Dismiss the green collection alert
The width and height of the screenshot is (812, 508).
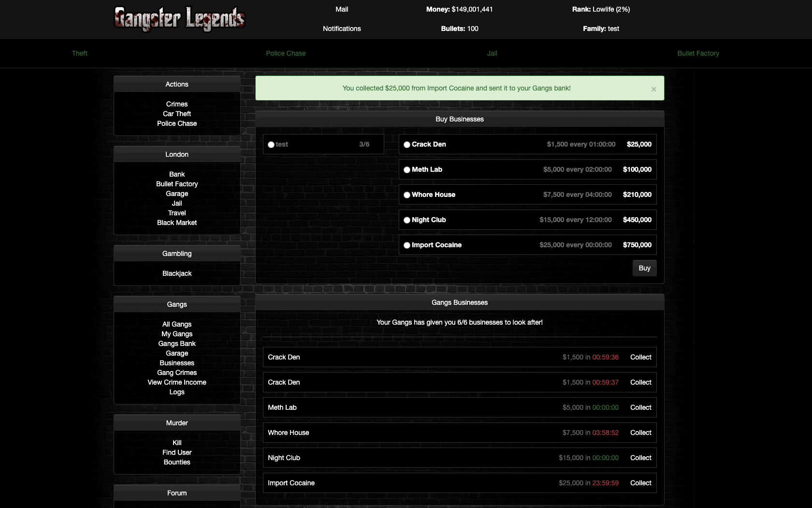tap(653, 89)
